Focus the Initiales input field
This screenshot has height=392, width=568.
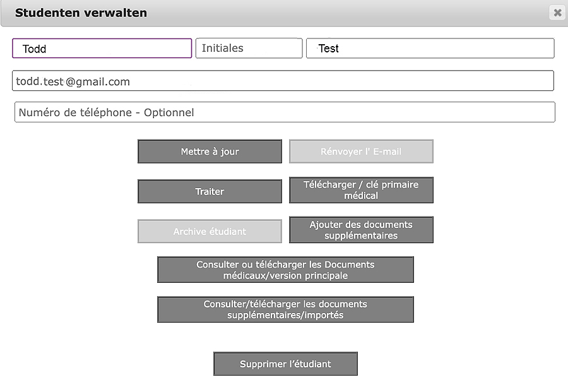(249, 49)
